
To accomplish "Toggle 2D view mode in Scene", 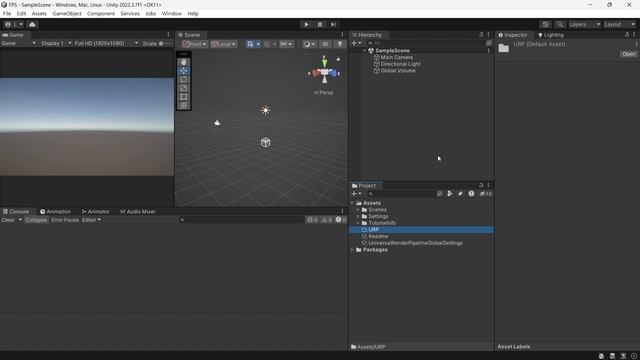I will pos(325,44).
